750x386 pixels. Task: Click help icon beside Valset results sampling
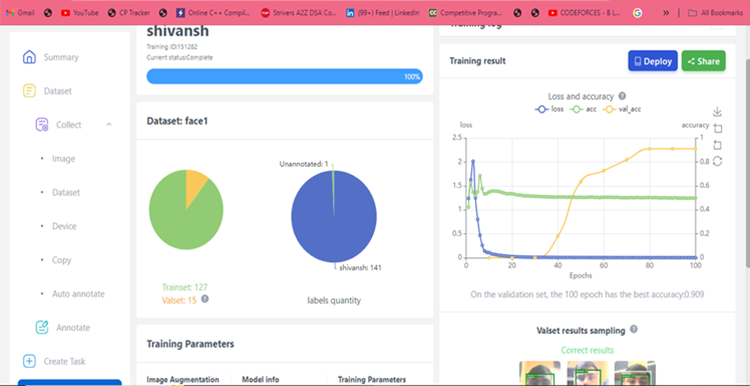(634, 330)
